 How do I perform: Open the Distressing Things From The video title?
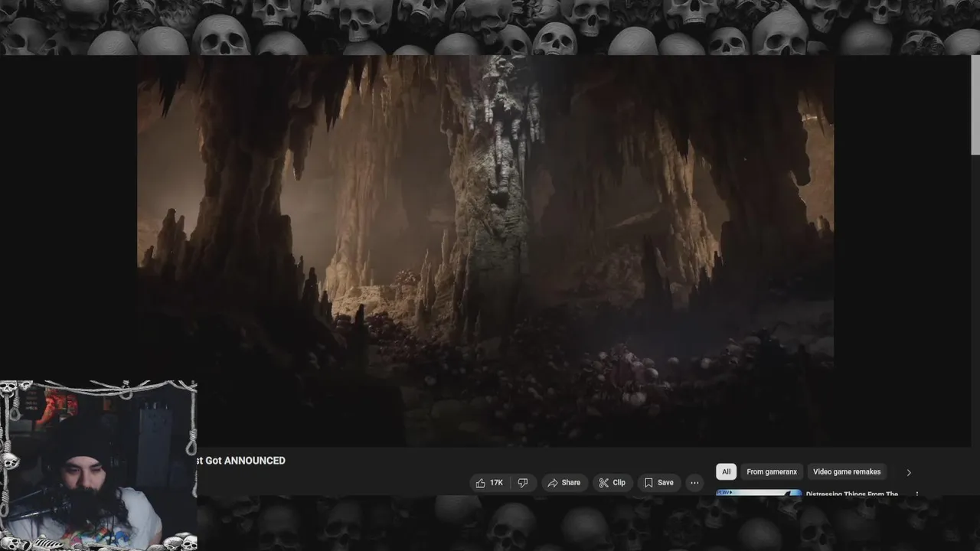click(x=851, y=494)
